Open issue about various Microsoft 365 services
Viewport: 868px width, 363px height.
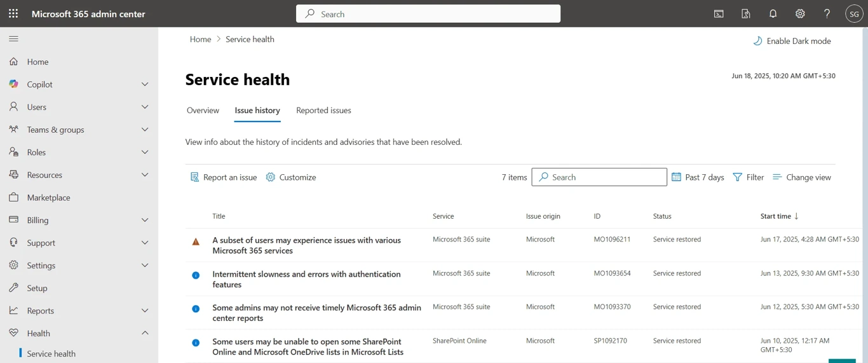(307, 245)
